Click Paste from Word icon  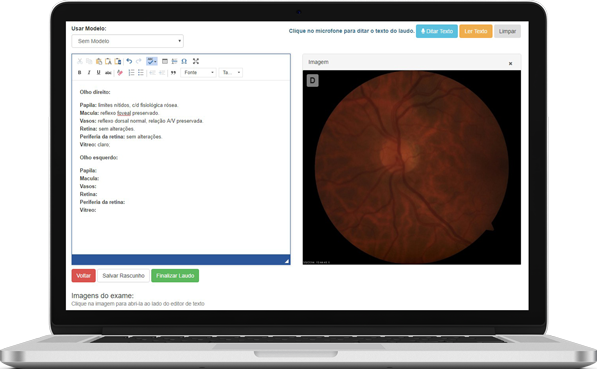(118, 61)
